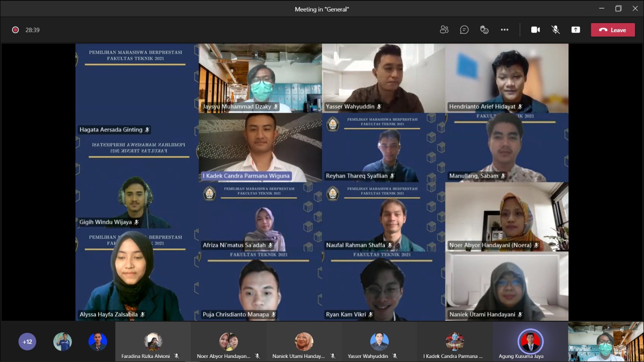Select Hendrianto Arief Hidayat's video tile
Viewport: 644px width, 362px height.
507,78
